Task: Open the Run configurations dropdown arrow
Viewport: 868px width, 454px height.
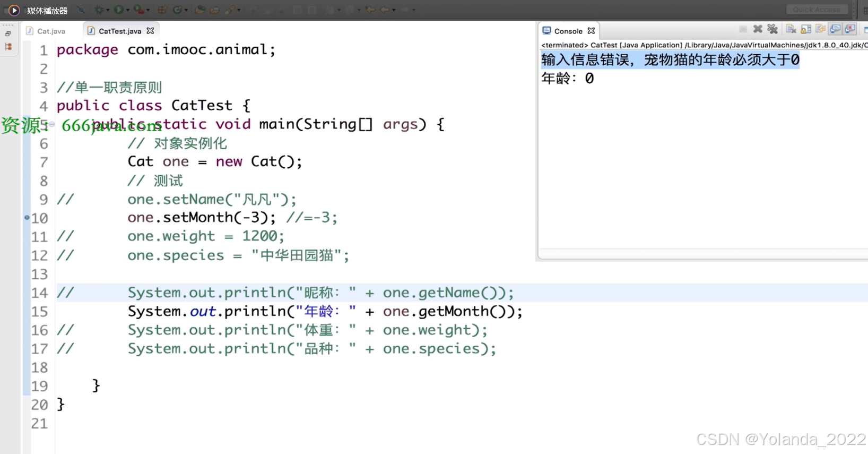Action: point(128,10)
